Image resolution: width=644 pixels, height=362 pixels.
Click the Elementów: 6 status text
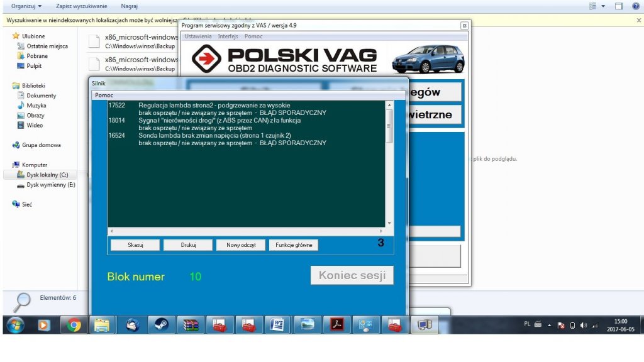click(x=58, y=297)
